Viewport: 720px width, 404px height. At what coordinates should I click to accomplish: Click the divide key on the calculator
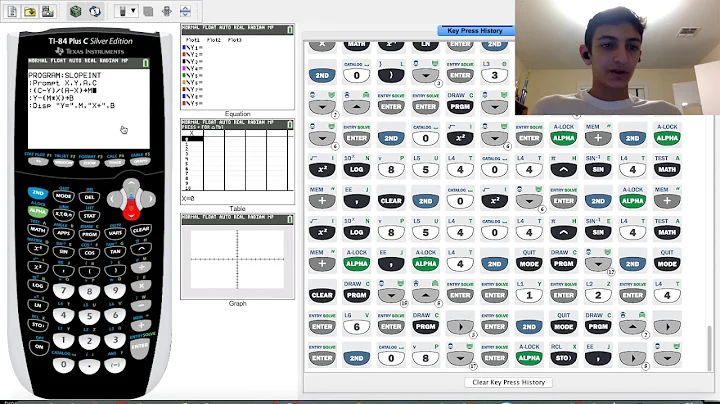point(141,267)
